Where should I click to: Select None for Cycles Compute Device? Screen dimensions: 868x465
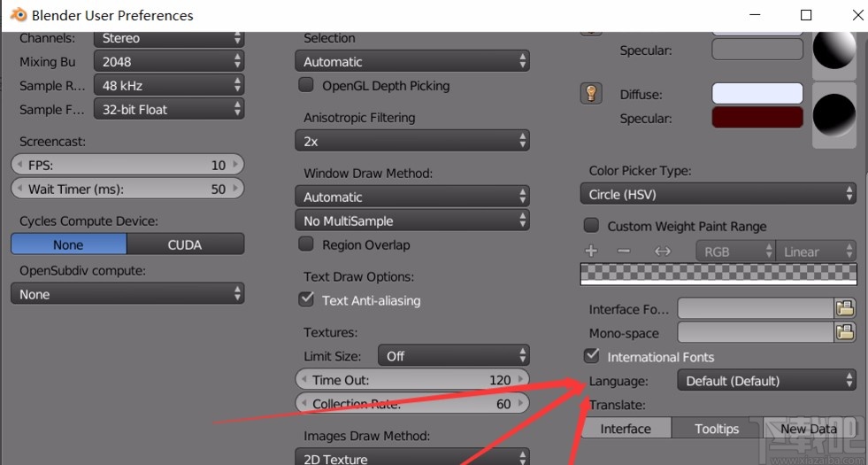(69, 244)
